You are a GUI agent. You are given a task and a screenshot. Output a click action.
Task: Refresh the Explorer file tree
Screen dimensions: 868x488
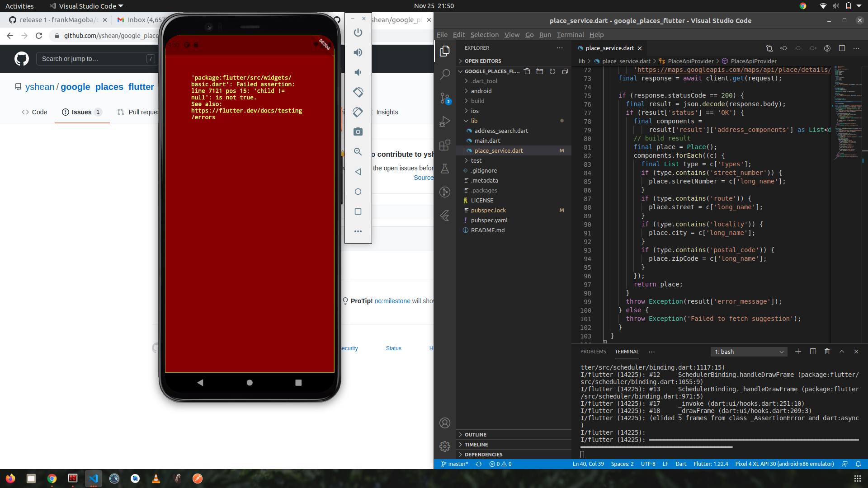[552, 71]
